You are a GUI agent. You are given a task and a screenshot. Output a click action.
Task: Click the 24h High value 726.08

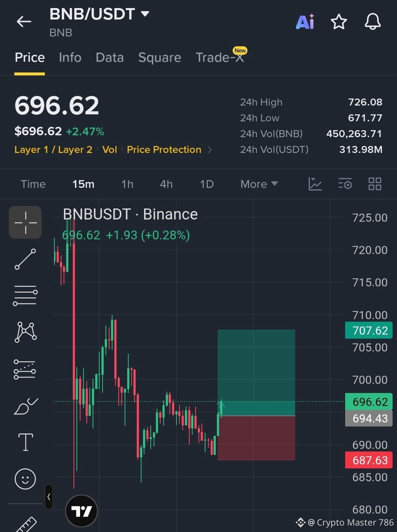(365, 102)
